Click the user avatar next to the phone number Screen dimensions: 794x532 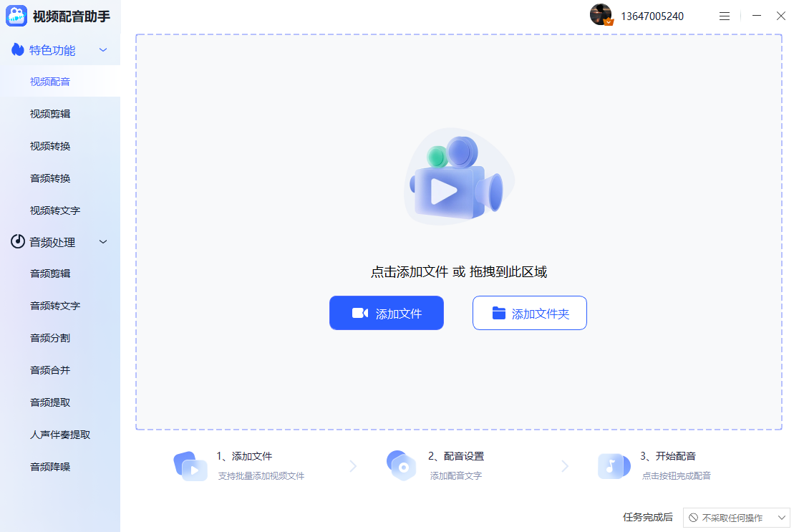point(600,14)
